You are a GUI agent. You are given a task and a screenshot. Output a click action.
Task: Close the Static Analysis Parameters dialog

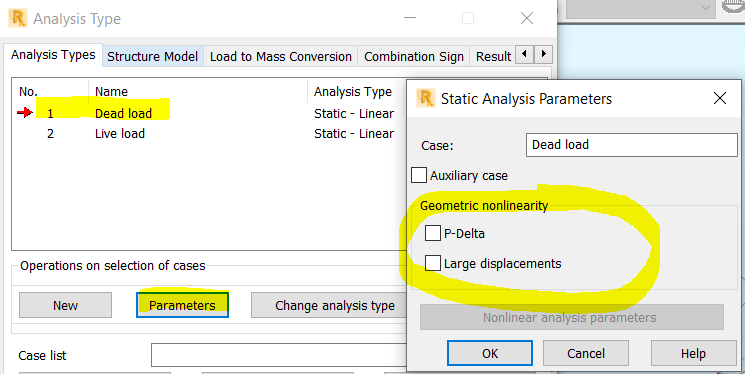coord(720,98)
